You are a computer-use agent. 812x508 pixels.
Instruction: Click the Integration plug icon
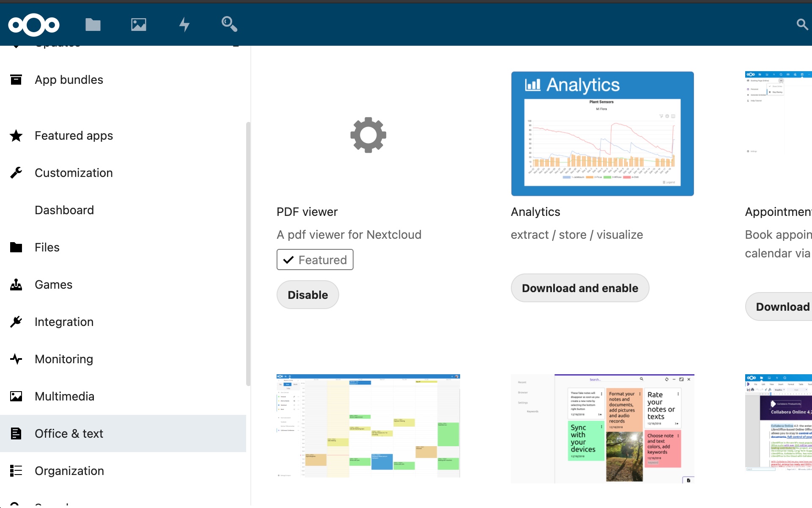pyautogui.click(x=16, y=322)
